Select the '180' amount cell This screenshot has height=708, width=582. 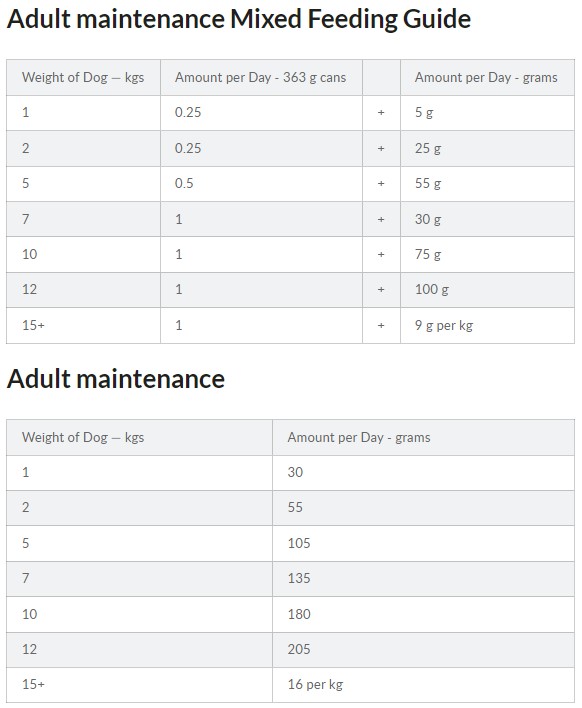point(424,615)
